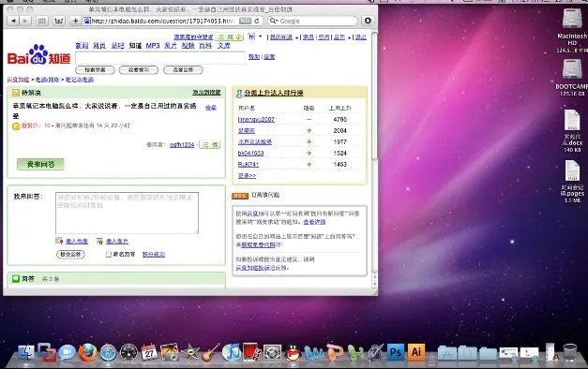This screenshot has height=369, width=588.
Task: Open asker profile link cgfh1234
Action: click(182, 144)
